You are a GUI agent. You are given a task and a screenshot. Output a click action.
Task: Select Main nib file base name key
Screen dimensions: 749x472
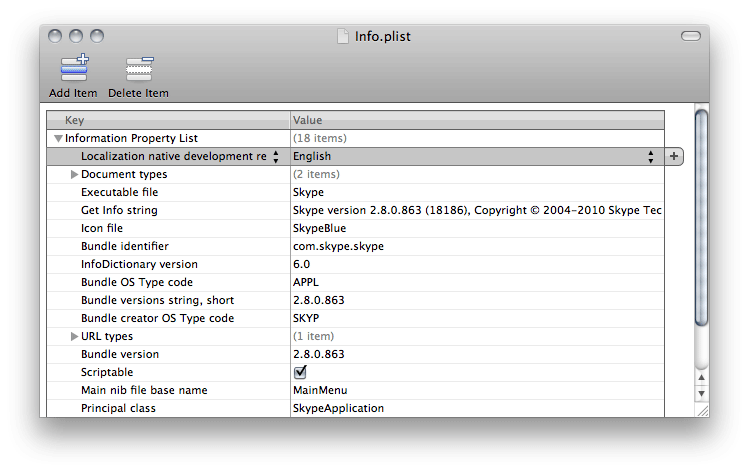click(x=144, y=390)
